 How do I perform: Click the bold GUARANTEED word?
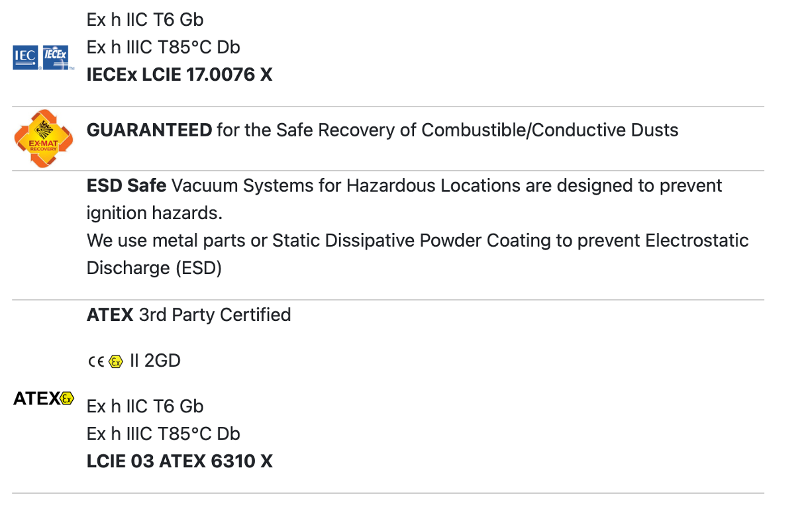(150, 130)
